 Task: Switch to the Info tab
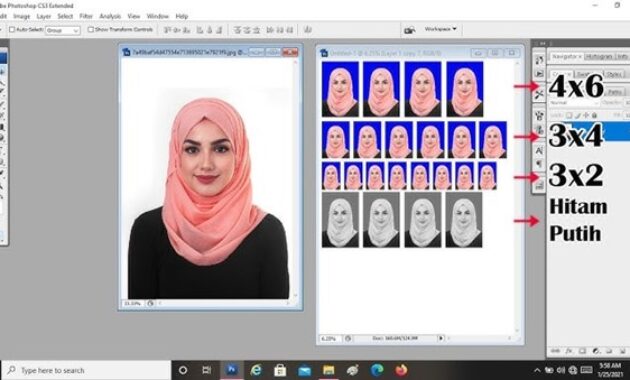(x=622, y=57)
